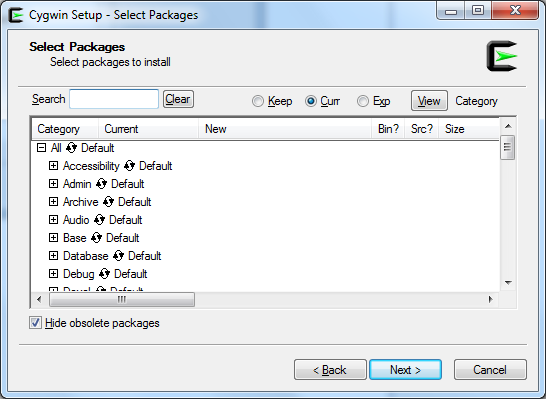Cycle install action icon next to Accessibility
Screen dimensions: 546x399
click(x=129, y=166)
